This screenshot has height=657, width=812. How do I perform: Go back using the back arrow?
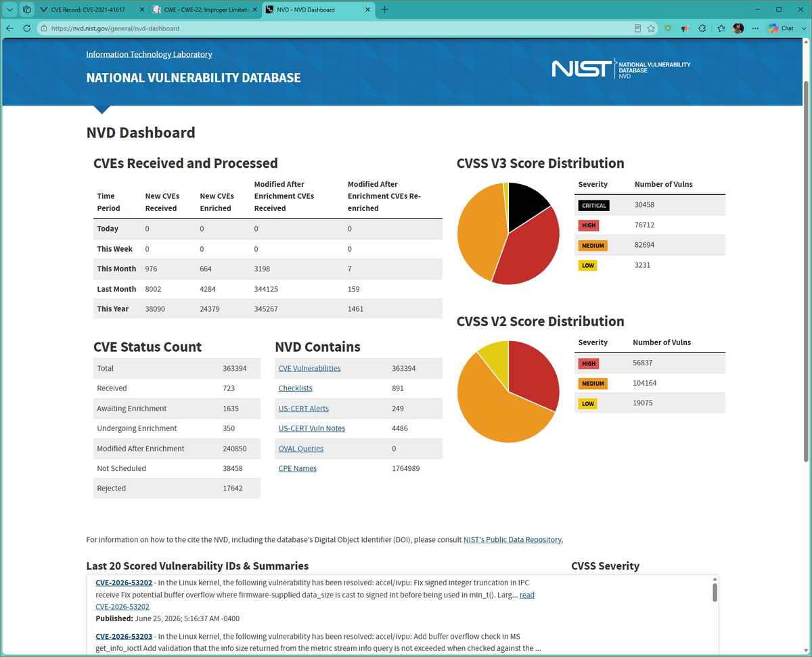click(x=10, y=28)
